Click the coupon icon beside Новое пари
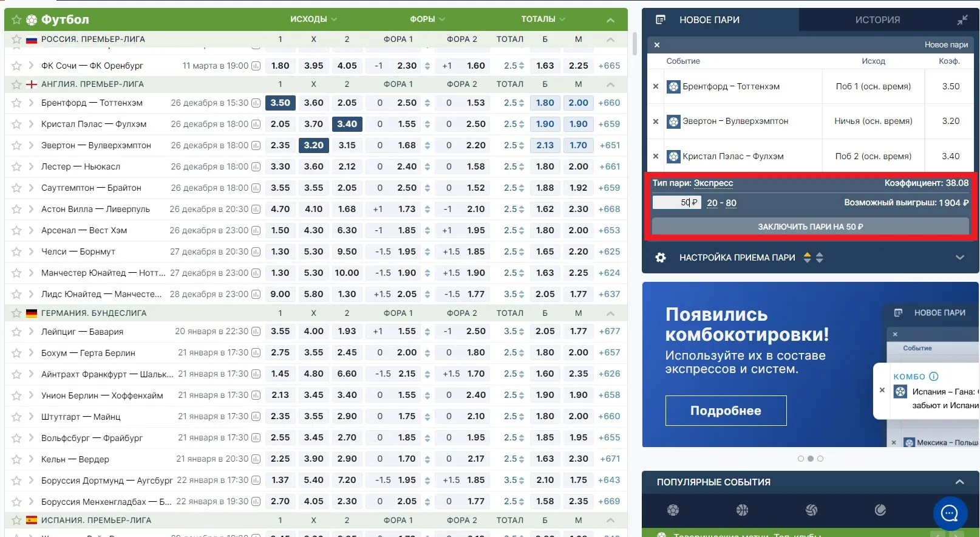Image resolution: width=980 pixels, height=537 pixels. [661, 20]
